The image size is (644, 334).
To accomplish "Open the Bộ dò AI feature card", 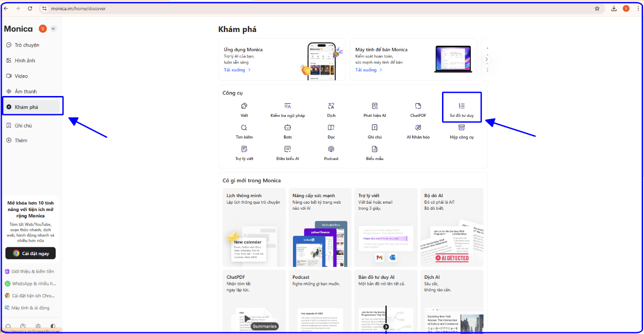I will point(452,227).
